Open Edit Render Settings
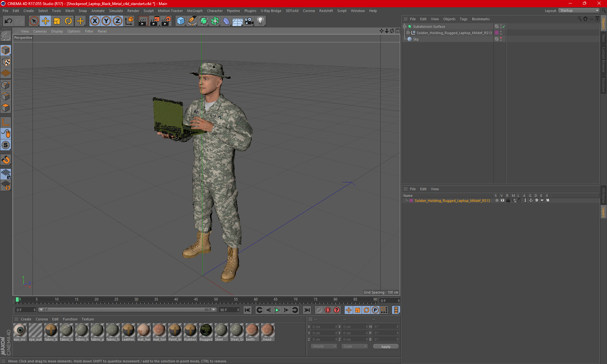This screenshot has width=607, height=364. tap(166, 21)
